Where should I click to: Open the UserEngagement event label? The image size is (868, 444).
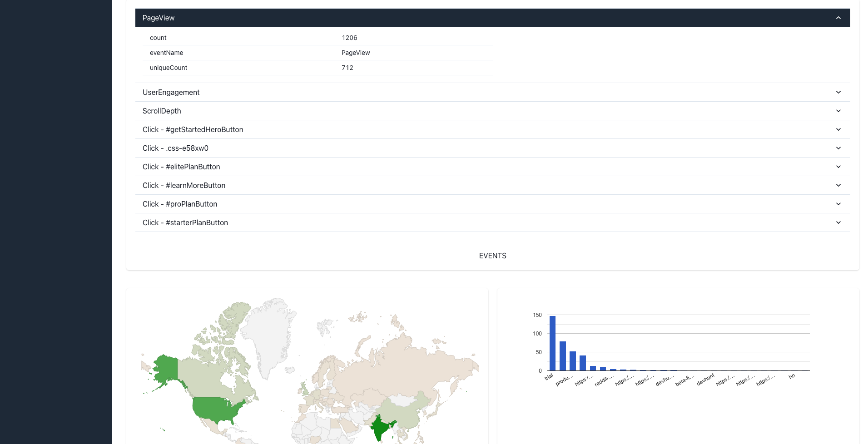coord(171,92)
